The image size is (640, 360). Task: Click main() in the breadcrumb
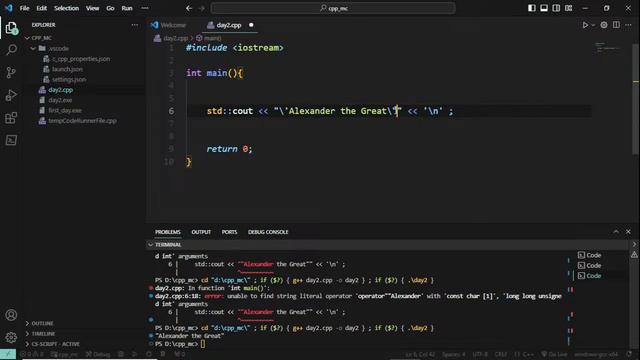[x=212, y=38]
